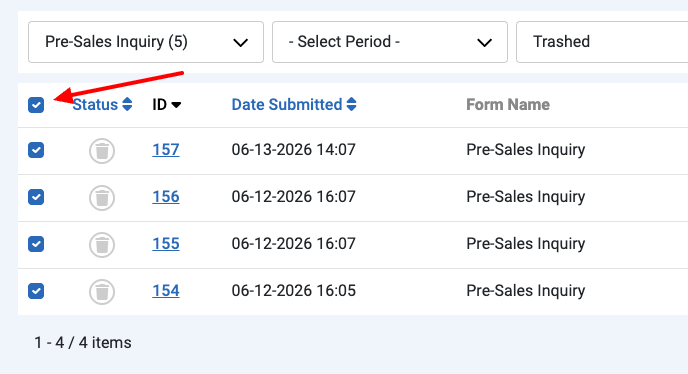Open submission ID 154 link

tap(166, 291)
